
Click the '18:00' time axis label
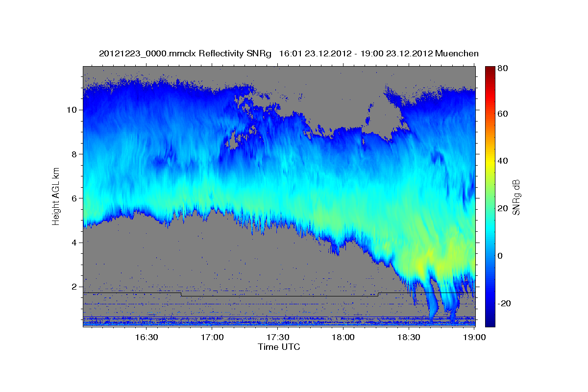point(343,337)
